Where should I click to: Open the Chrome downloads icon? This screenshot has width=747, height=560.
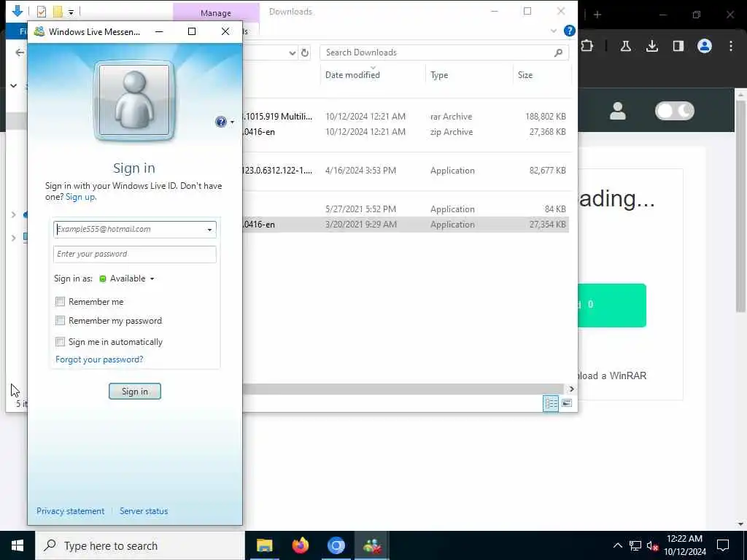[652, 46]
